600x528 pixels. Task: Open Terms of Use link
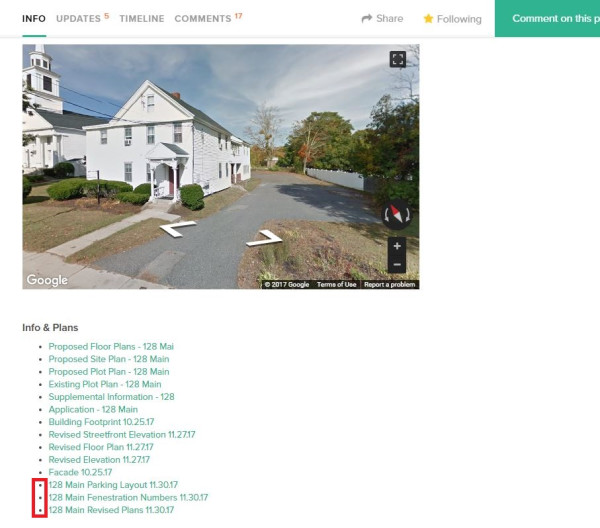tap(336, 284)
